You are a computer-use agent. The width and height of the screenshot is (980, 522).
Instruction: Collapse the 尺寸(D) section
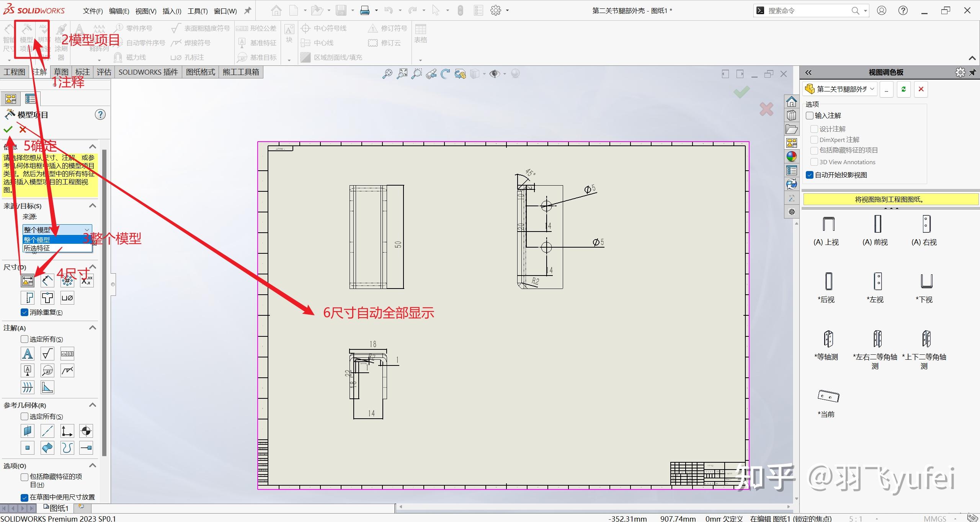click(93, 266)
